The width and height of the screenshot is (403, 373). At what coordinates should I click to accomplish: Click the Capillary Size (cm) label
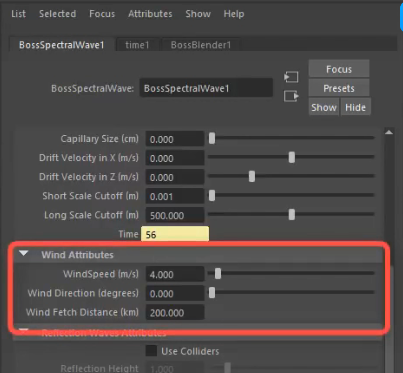point(99,139)
